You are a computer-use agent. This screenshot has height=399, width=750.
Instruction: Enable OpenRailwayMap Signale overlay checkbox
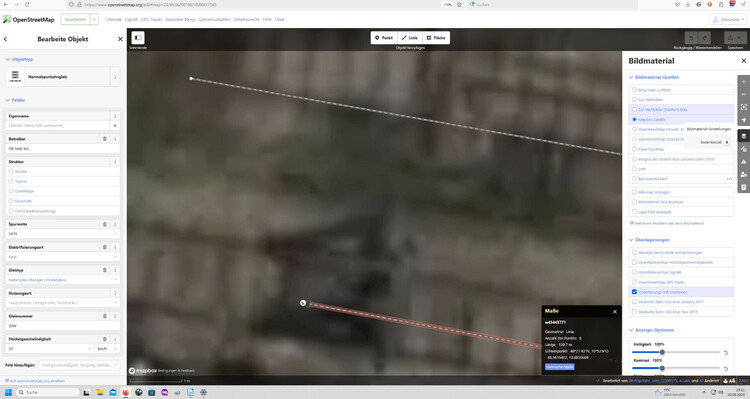[x=634, y=272]
